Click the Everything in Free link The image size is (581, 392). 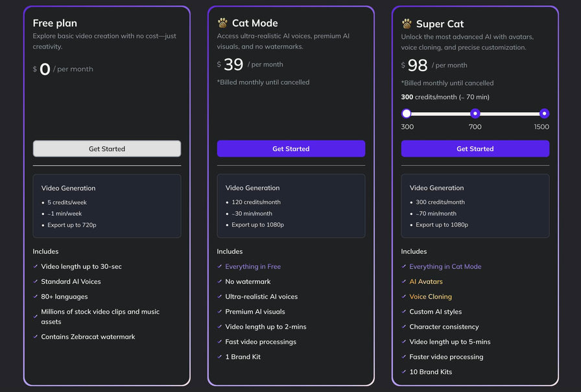253,266
